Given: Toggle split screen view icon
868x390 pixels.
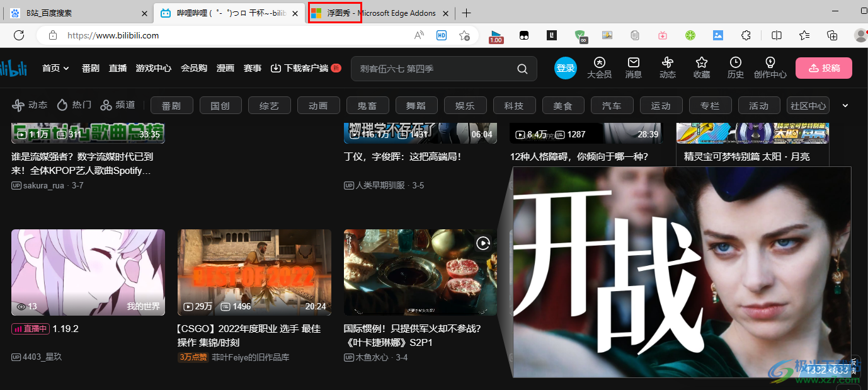Looking at the screenshot, I should (777, 36).
